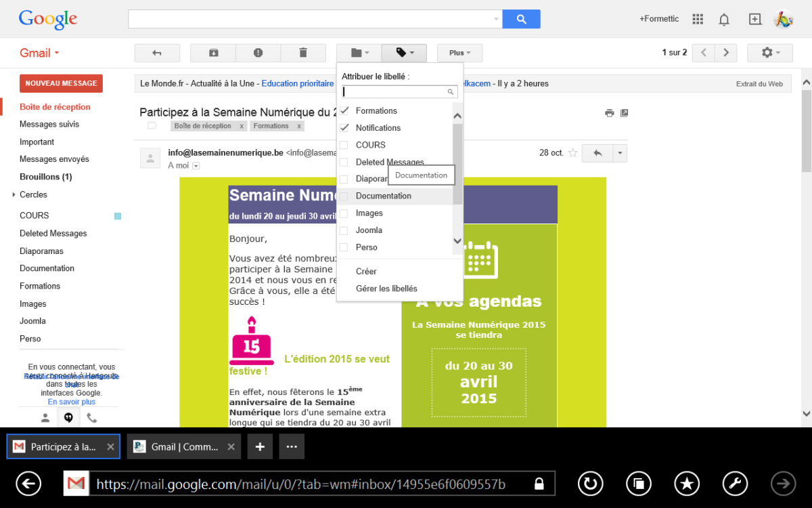Viewport: 812px width, 508px height.
Task: Print the conversation
Action: coord(610,113)
